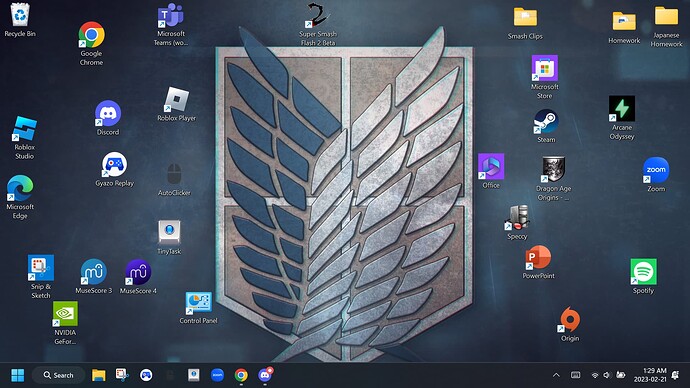This screenshot has width=690, height=388.
Task: Click the volume speaker tray icon
Action: tap(607, 375)
